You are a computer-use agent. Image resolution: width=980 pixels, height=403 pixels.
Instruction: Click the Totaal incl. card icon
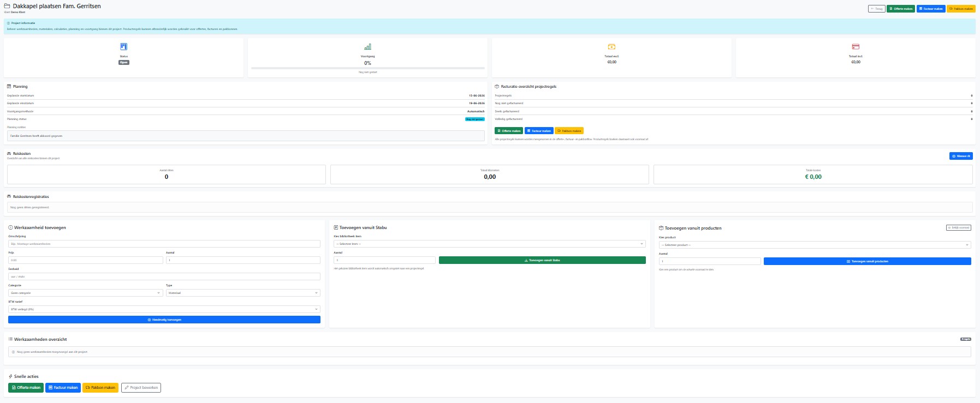[x=856, y=47]
